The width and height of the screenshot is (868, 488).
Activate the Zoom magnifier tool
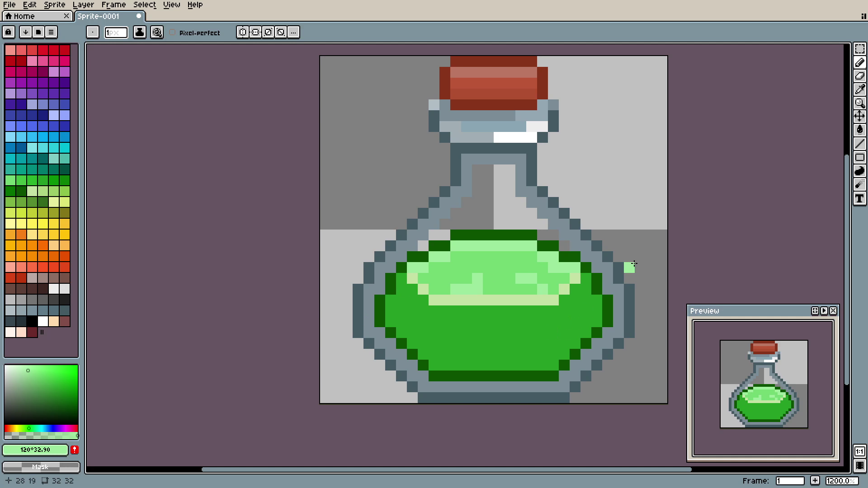click(x=859, y=103)
